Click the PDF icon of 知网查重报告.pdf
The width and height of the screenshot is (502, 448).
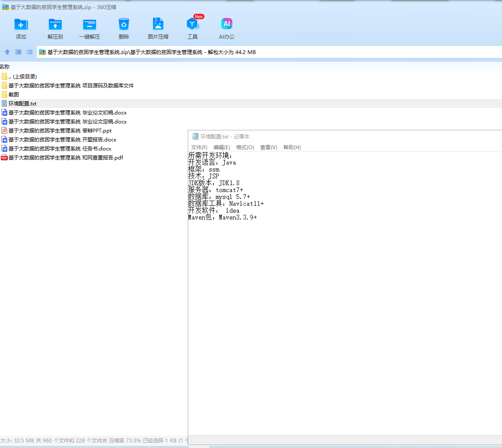(4, 158)
